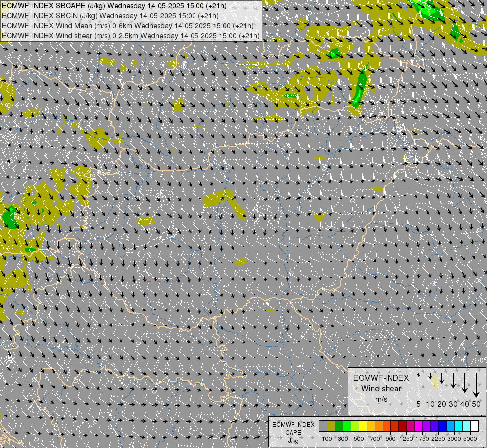
Task: Select the white CAPE legend swatch
Action: point(475,426)
